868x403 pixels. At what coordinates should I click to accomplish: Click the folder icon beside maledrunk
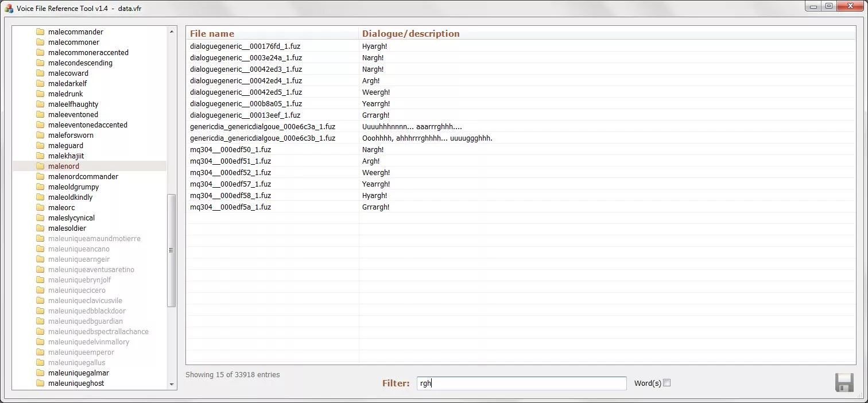pos(40,94)
